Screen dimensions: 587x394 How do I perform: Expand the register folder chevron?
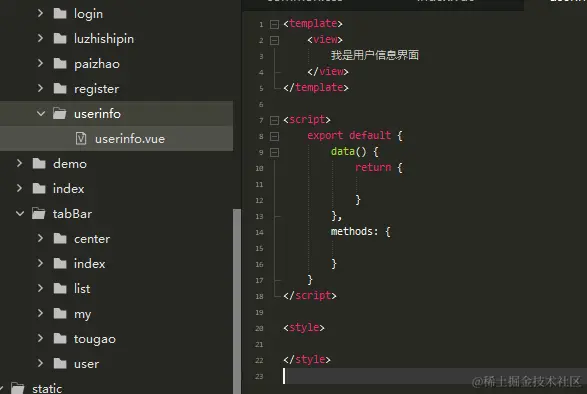point(40,88)
